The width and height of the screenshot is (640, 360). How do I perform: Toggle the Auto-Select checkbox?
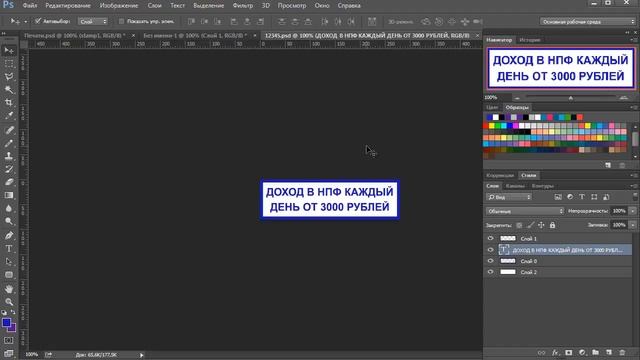tap(38, 21)
